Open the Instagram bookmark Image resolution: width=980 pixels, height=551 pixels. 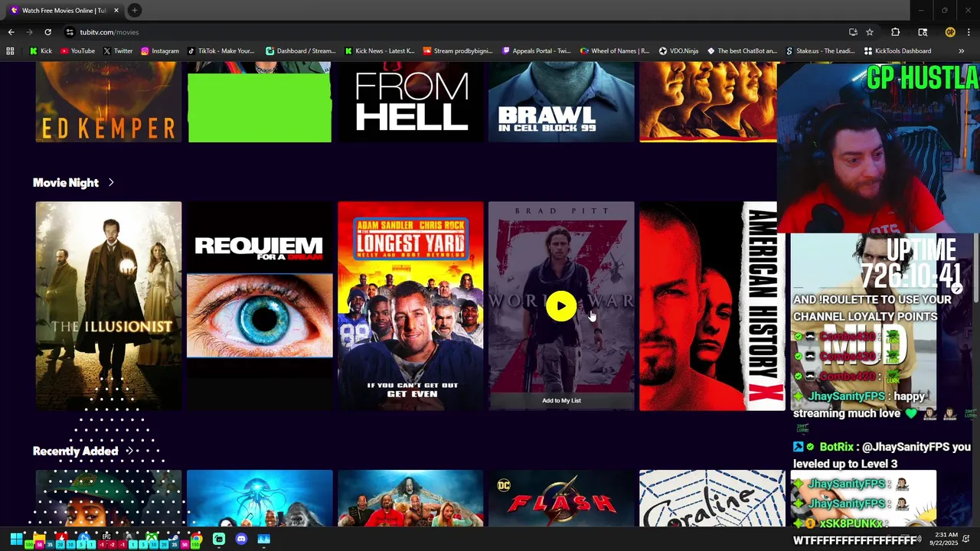click(159, 51)
